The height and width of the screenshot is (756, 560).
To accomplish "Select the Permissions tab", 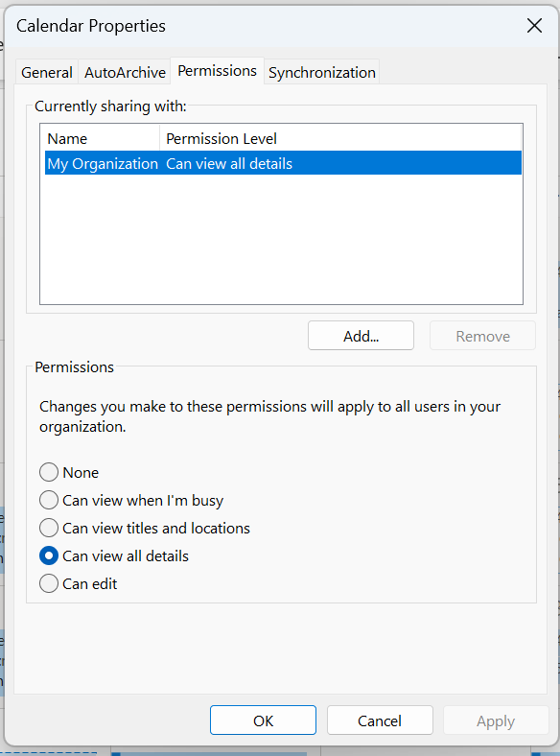I will [217, 71].
